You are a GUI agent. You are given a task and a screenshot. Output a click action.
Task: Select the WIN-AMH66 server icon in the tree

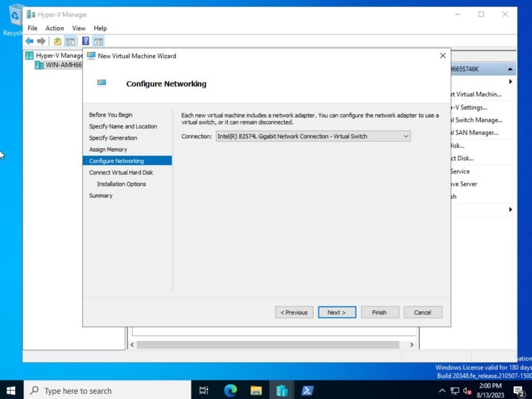pyautogui.click(x=40, y=64)
